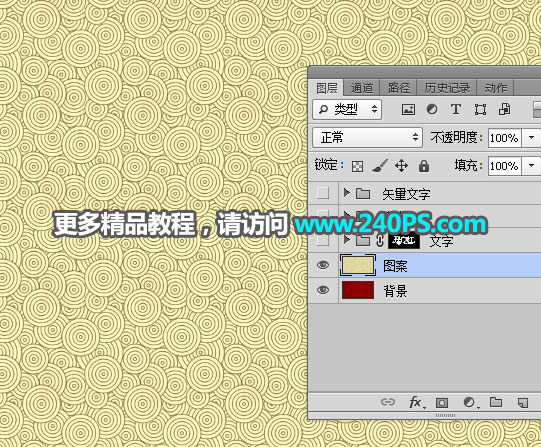
Task: Filter layers by pixel image icon
Action: click(408, 110)
